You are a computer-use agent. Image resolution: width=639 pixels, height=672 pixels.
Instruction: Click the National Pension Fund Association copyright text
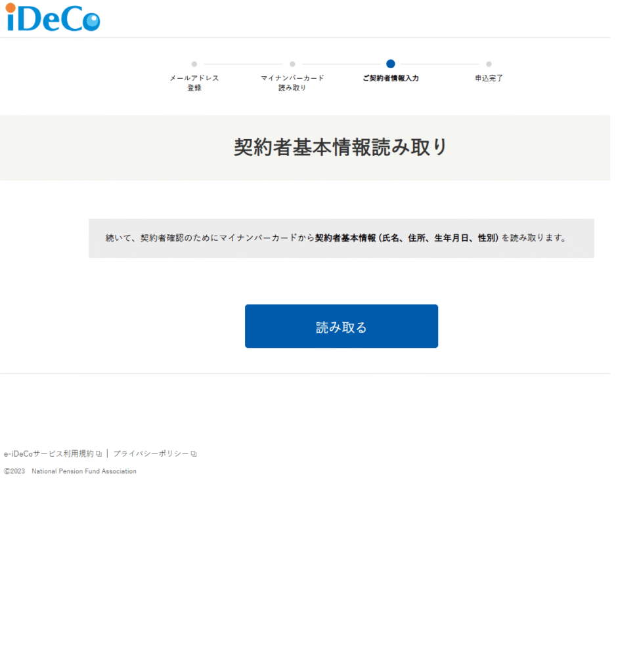tap(83, 471)
